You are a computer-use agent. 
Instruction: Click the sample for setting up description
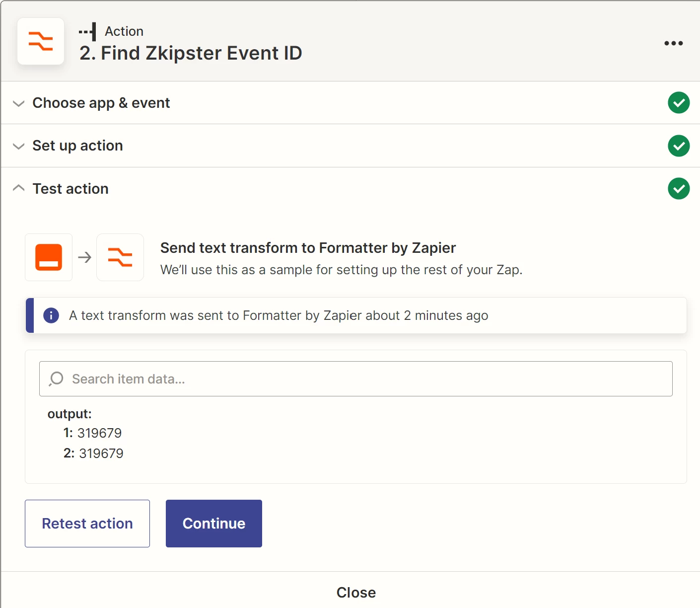click(x=341, y=270)
